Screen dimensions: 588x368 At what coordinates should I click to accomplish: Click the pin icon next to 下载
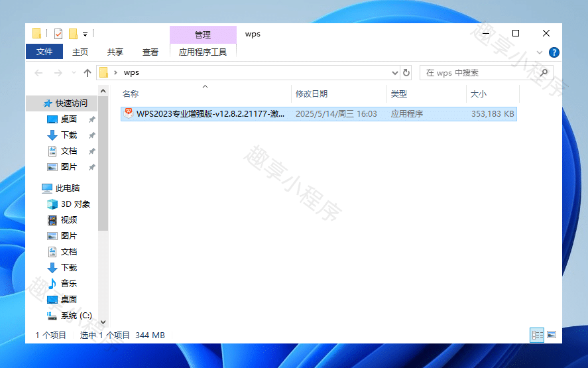91,135
